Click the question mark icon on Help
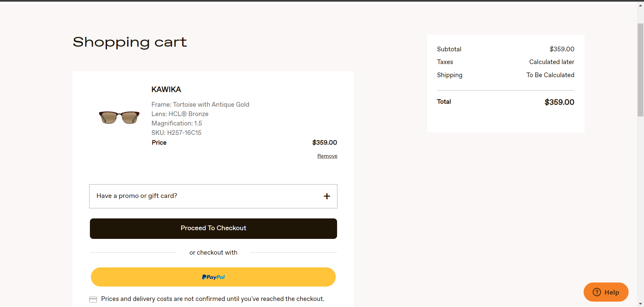The width and height of the screenshot is (644, 307). (x=597, y=292)
